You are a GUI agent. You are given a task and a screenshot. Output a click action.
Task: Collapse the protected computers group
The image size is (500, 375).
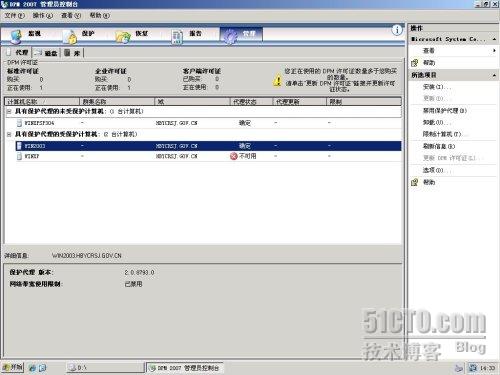pos(9,134)
